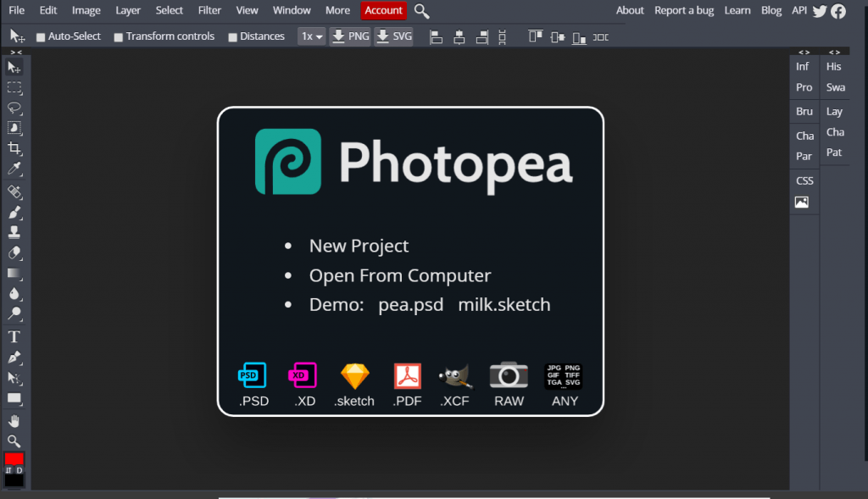Select the Crop tool
Screen dimensions: 868x499
pyautogui.click(x=14, y=148)
